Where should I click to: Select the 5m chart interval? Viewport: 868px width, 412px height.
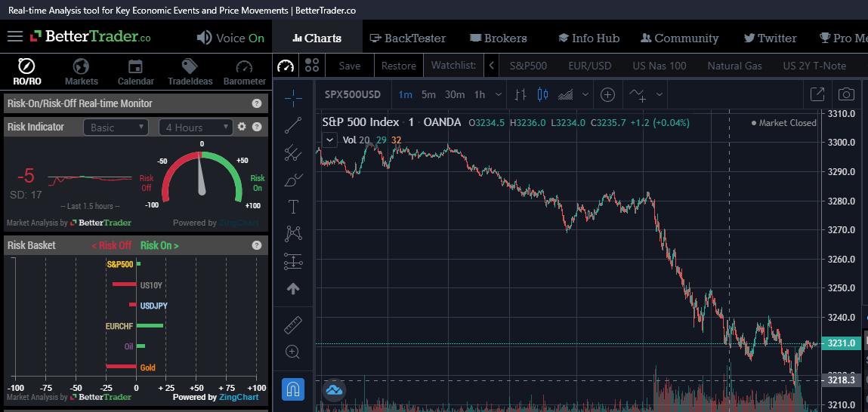[428, 94]
